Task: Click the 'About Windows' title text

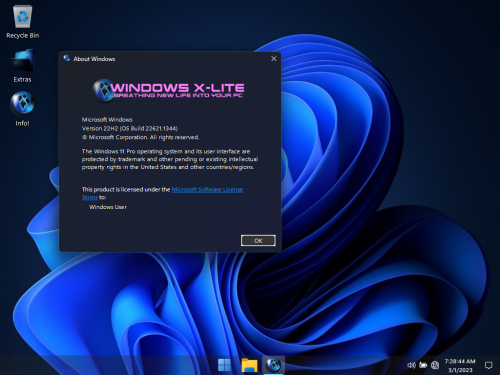Action: [94, 59]
